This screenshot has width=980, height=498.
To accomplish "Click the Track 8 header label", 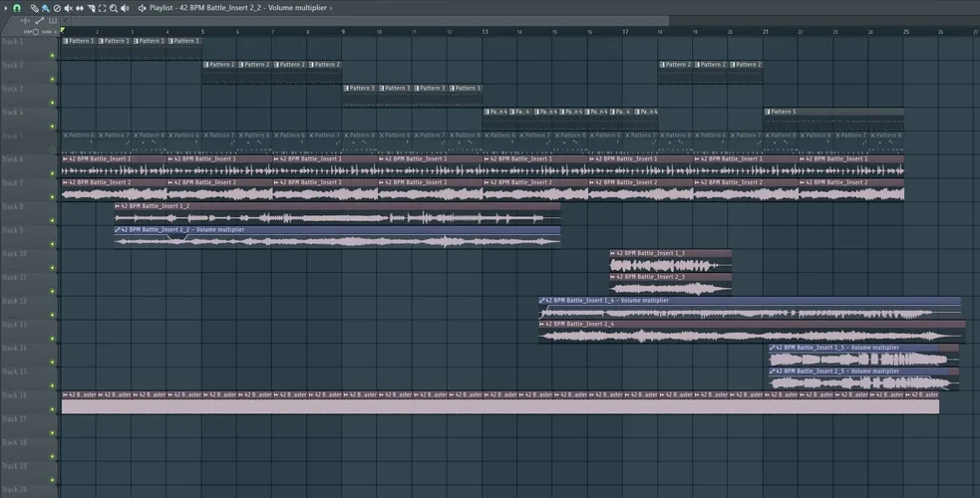I will (x=14, y=207).
